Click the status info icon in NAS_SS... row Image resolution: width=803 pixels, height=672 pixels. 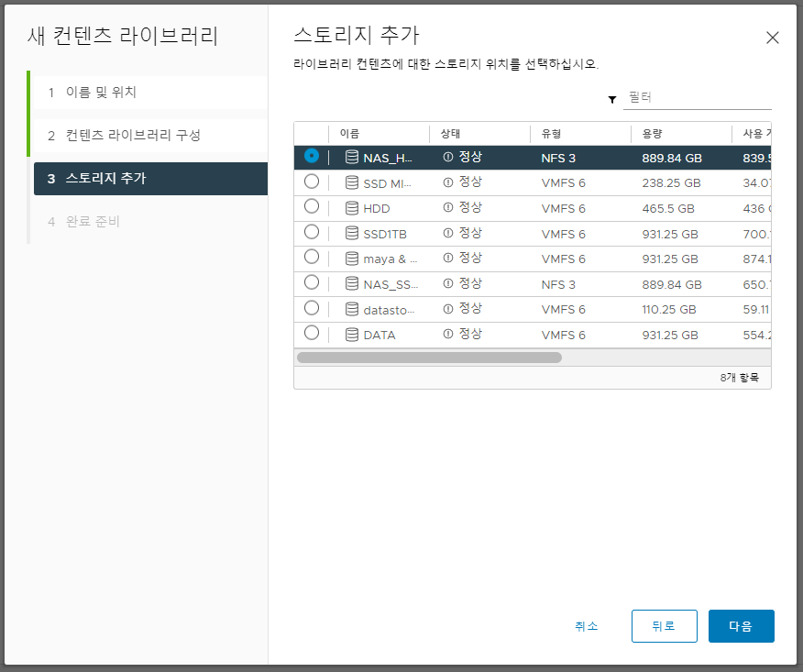point(448,284)
